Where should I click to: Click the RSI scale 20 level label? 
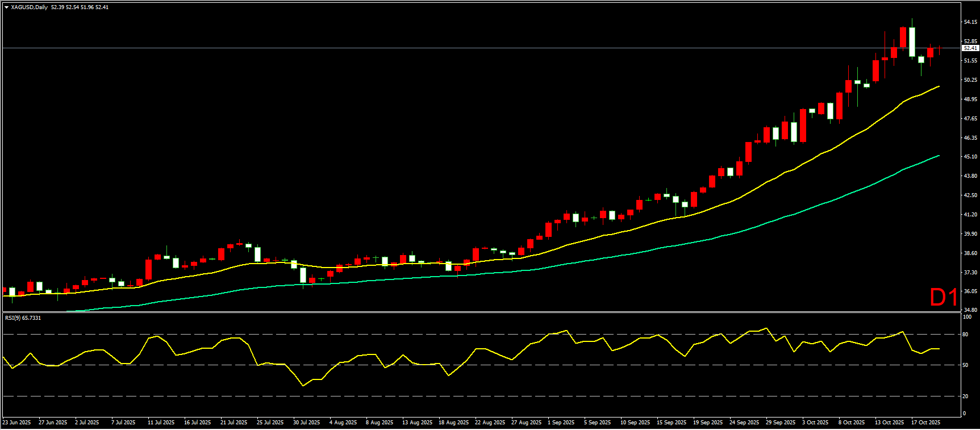pos(965,396)
